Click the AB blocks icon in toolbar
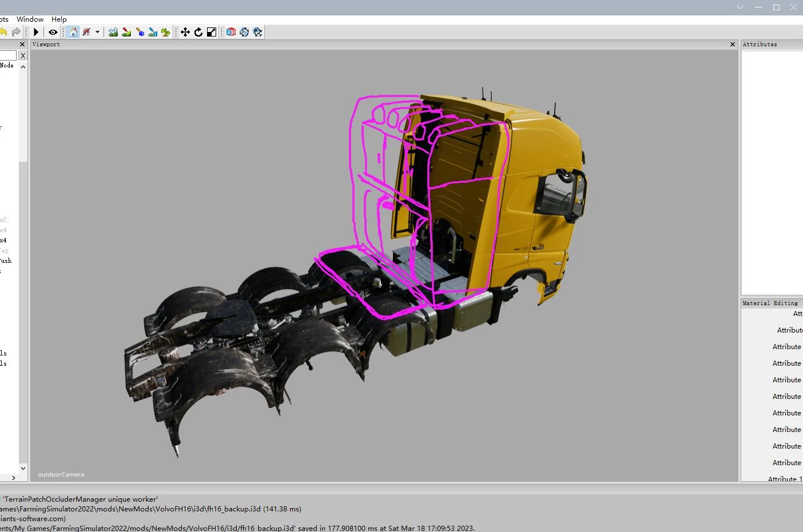 231,32
